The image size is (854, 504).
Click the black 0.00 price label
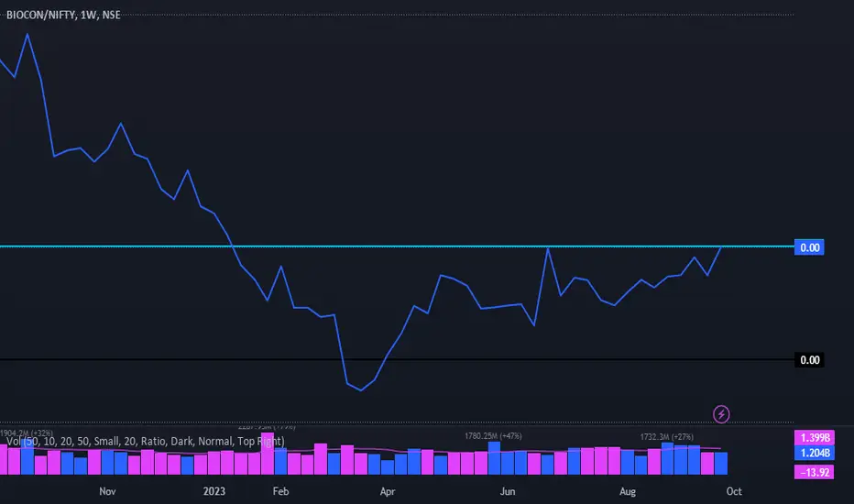tap(809, 359)
